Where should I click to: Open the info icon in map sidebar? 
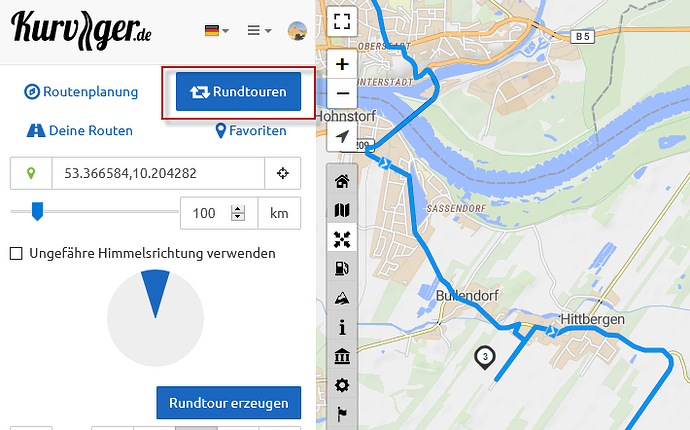tap(342, 327)
